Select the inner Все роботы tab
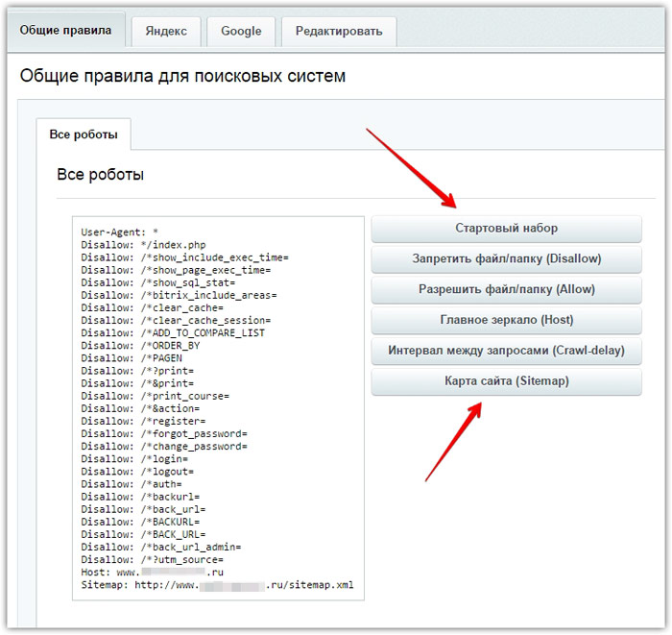 (84, 134)
